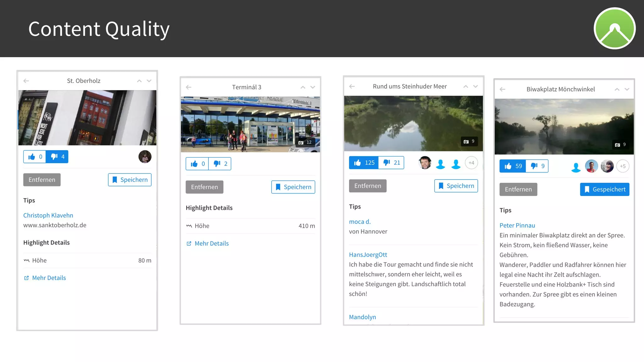Click the +4 more users avatar
This screenshot has width=644, height=362.
click(x=471, y=163)
